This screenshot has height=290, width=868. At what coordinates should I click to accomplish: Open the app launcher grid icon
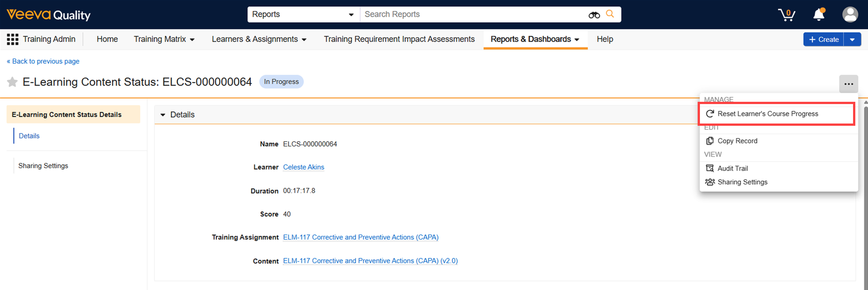pyautogui.click(x=13, y=39)
